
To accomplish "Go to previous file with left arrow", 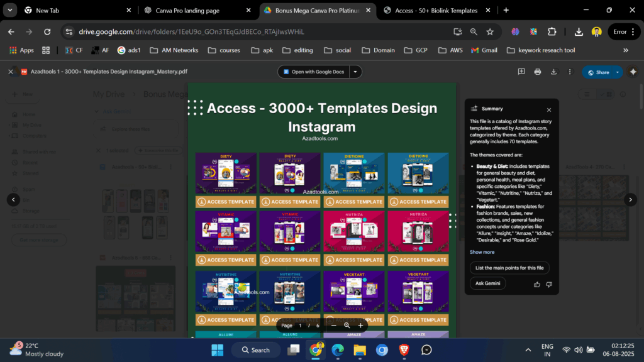I will tap(13, 200).
